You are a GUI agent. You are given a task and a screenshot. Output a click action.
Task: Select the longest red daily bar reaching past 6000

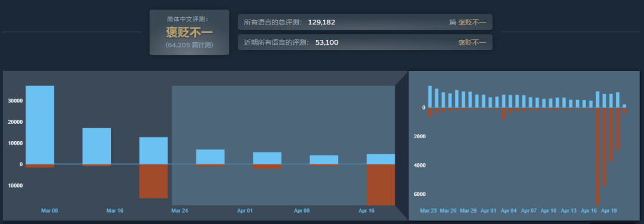pos(597,156)
